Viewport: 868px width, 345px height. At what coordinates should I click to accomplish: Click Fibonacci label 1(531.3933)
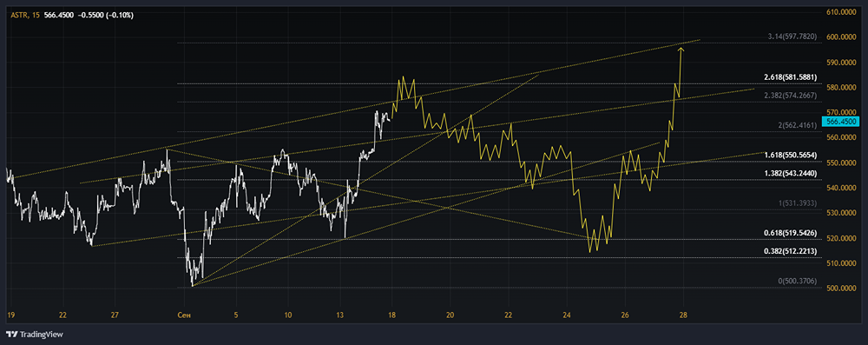click(x=798, y=203)
